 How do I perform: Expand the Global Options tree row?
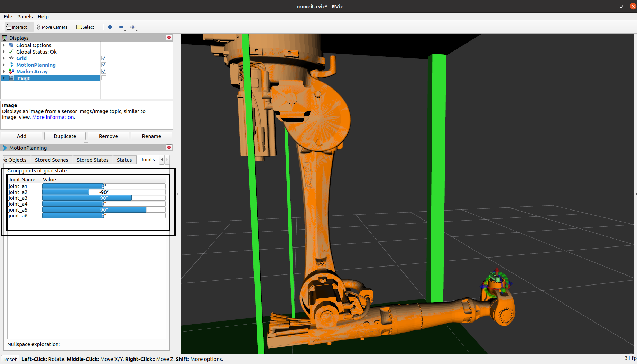click(x=4, y=45)
